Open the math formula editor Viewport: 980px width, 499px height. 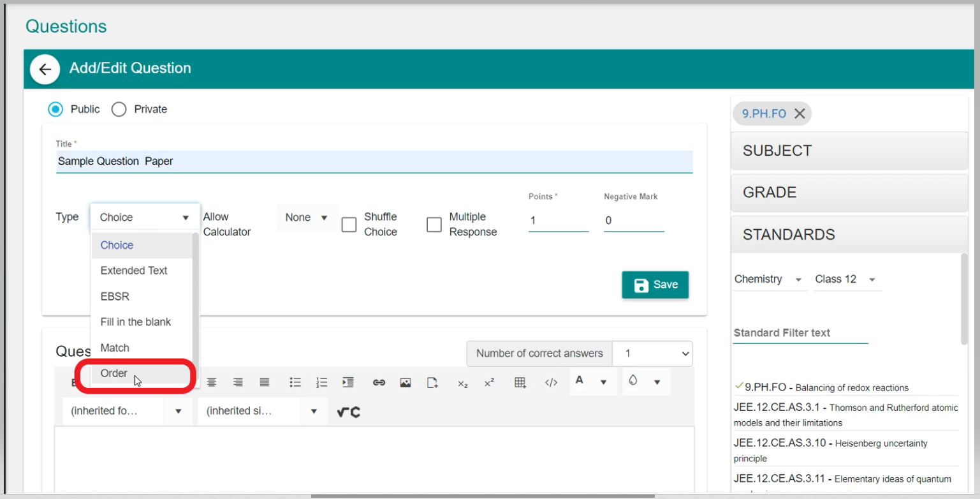pyautogui.click(x=349, y=412)
